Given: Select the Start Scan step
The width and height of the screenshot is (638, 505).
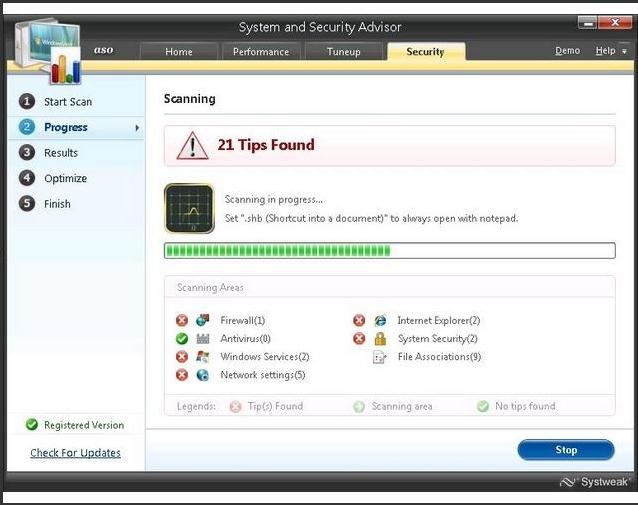Looking at the screenshot, I should (x=68, y=102).
